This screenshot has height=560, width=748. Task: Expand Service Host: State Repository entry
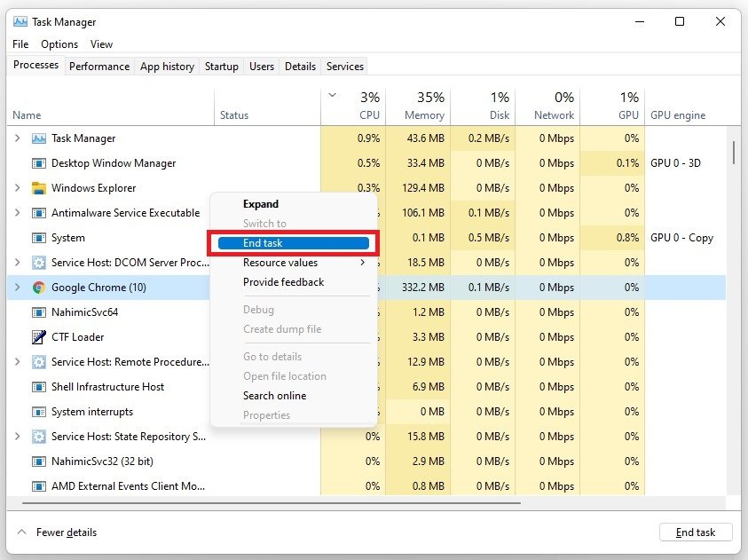tap(18, 437)
